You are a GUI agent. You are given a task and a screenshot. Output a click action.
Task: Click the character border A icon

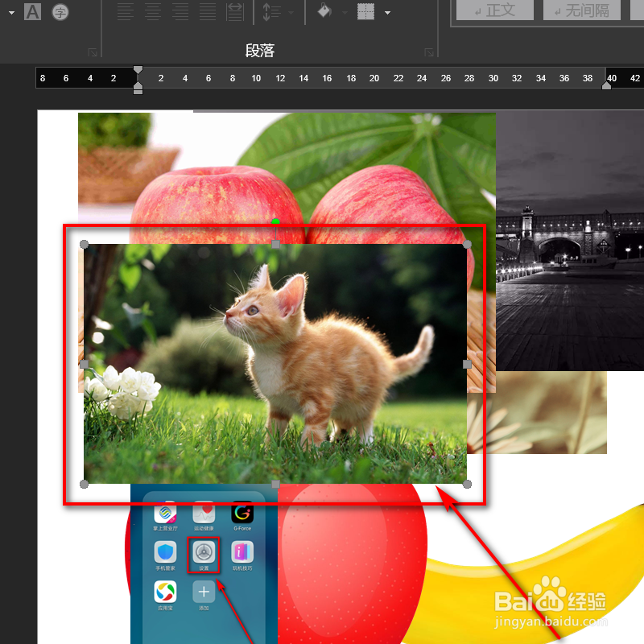(32, 12)
